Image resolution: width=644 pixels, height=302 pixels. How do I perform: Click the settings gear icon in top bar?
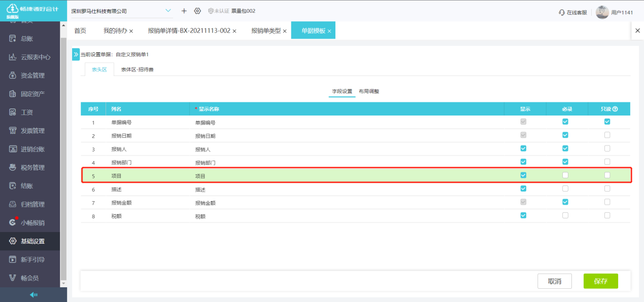point(197,11)
